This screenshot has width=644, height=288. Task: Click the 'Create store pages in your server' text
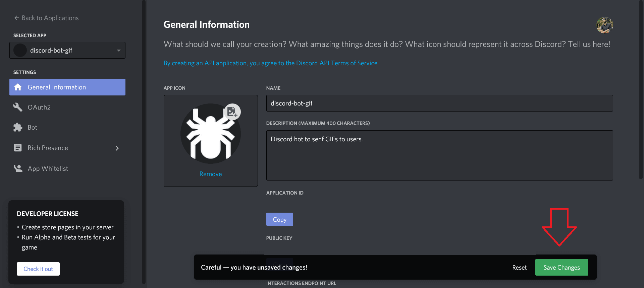coord(67,227)
